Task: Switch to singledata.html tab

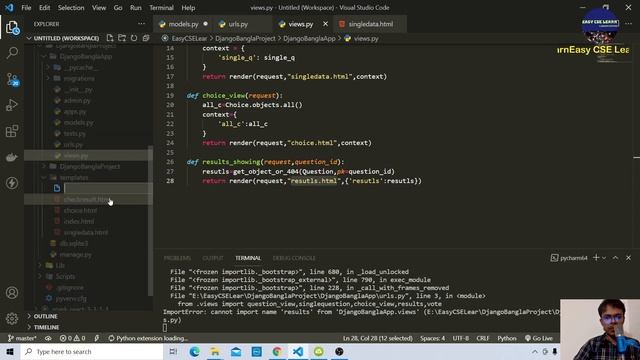Action: point(371,24)
